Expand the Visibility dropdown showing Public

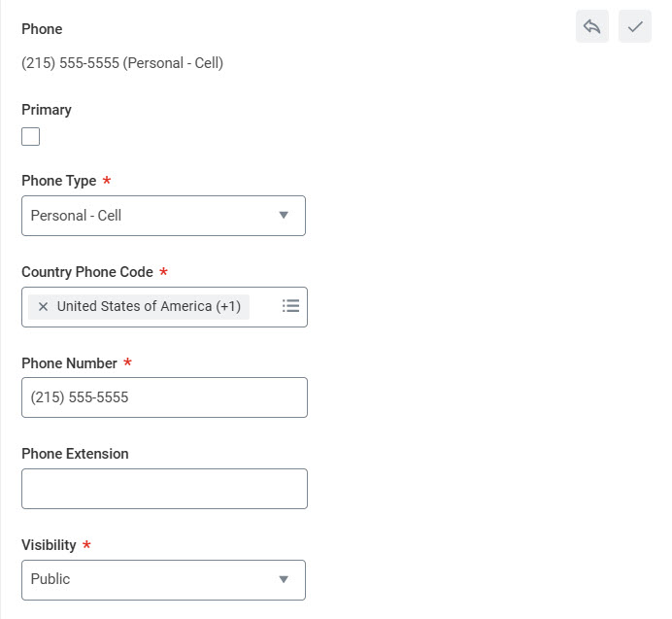click(163, 580)
